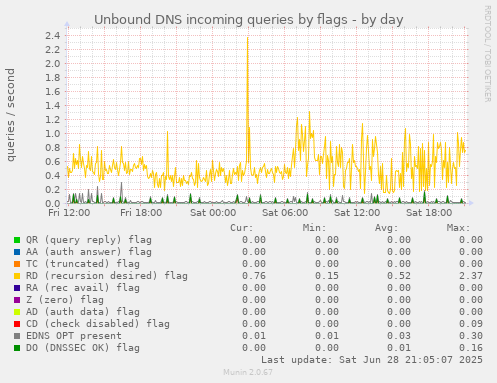Click the 'Fri 18:00' time axis label

coord(141,213)
